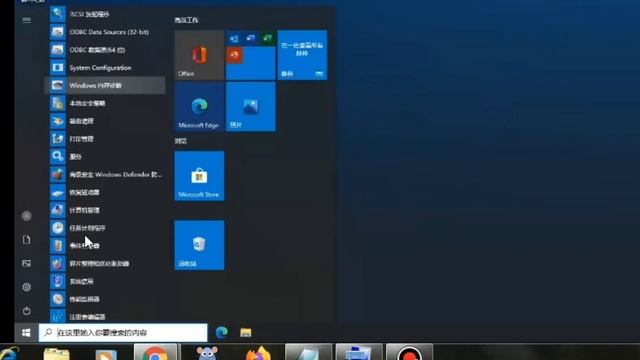Open 高级安全 Windows Defender firewall entry
Screen dimensions: 640x360
click(x=105, y=175)
